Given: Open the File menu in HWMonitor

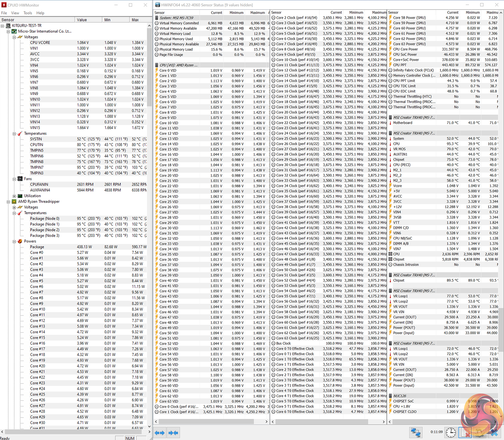Looking at the screenshot, I should click(4, 13).
